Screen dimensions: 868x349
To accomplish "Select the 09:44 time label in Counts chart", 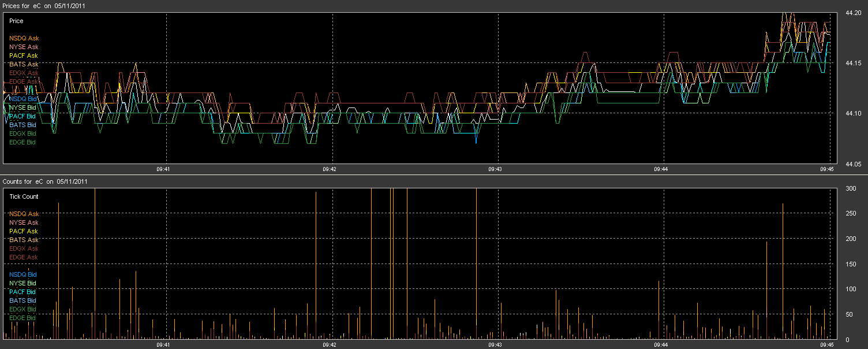I will point(661,345).
